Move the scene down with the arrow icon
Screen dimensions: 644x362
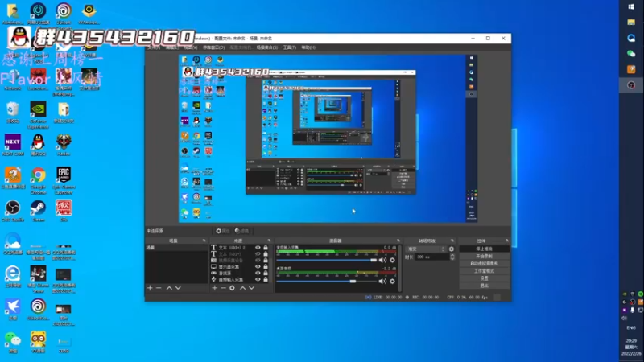(178, 288)
